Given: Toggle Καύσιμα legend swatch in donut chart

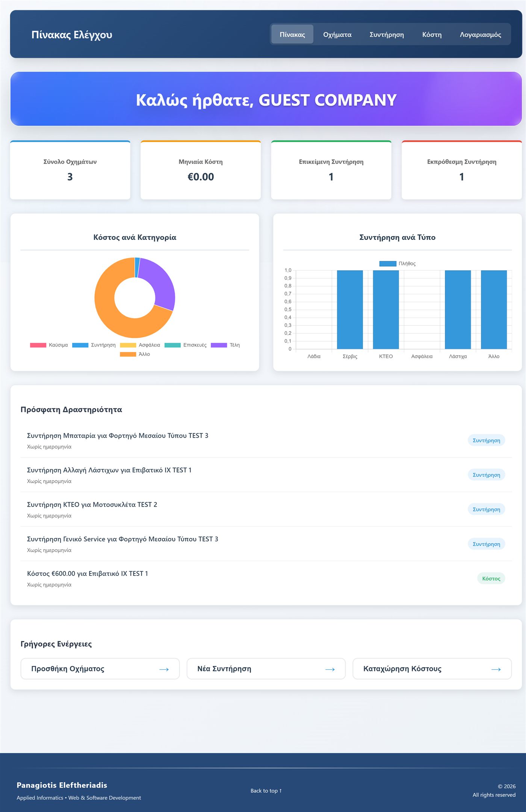Looking at the screenshot, I should pos(38,345).
